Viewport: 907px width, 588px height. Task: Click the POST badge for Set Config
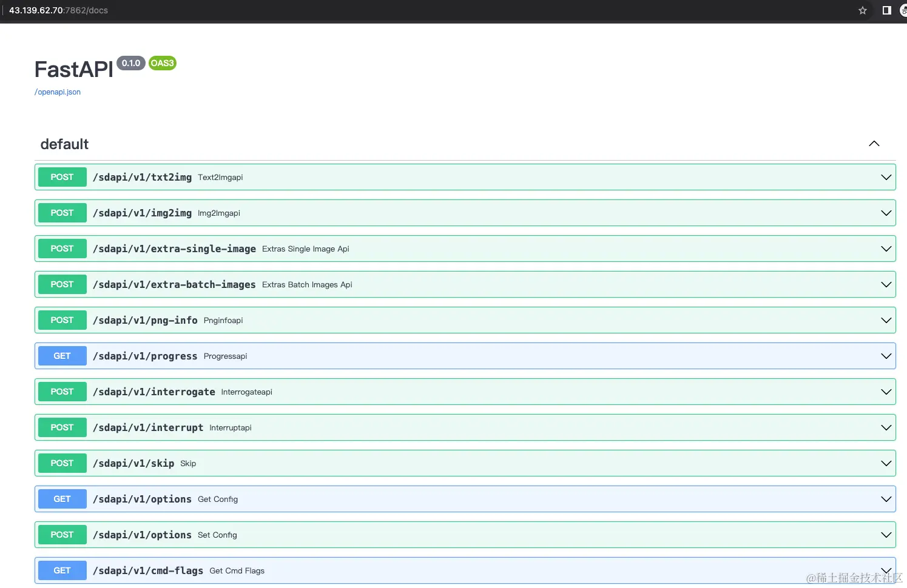62,535
